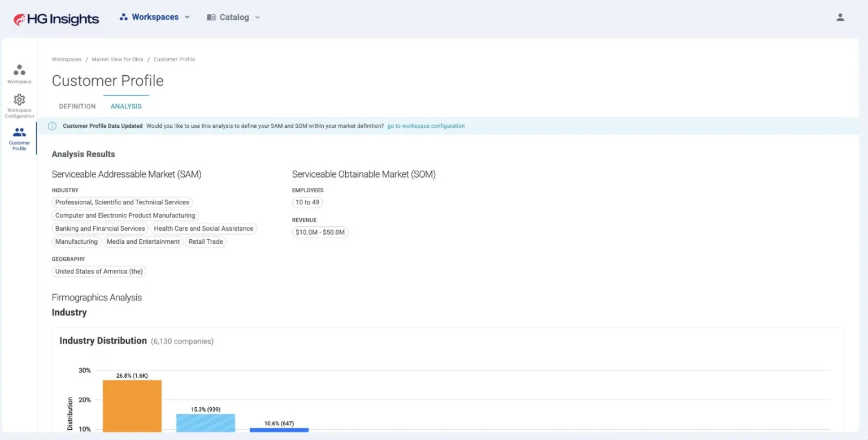Viewport: 868px width, 440px height.
Task: Click the 10 to 49 employees chip
Action: tap(307, 202)
